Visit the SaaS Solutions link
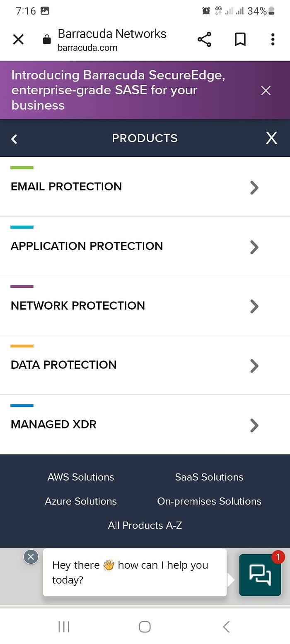Screen dimensions: 290x644 209,477
